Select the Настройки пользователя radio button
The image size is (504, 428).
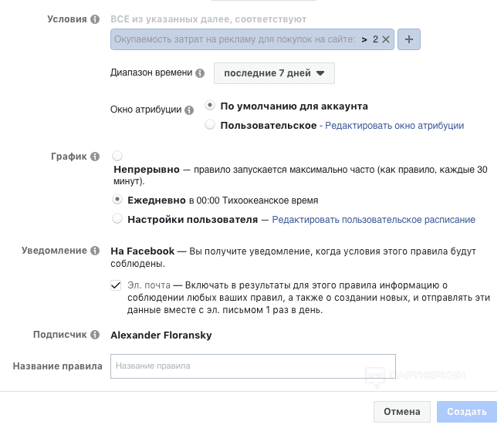(117, 219)
